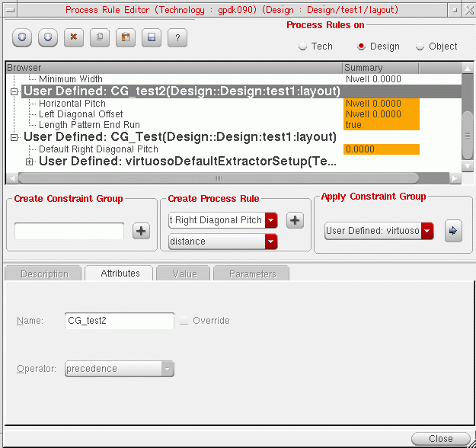This screenshot has height=448, width=476.
Task: Click the browser scroll right arrow
Action: point(455,178)
